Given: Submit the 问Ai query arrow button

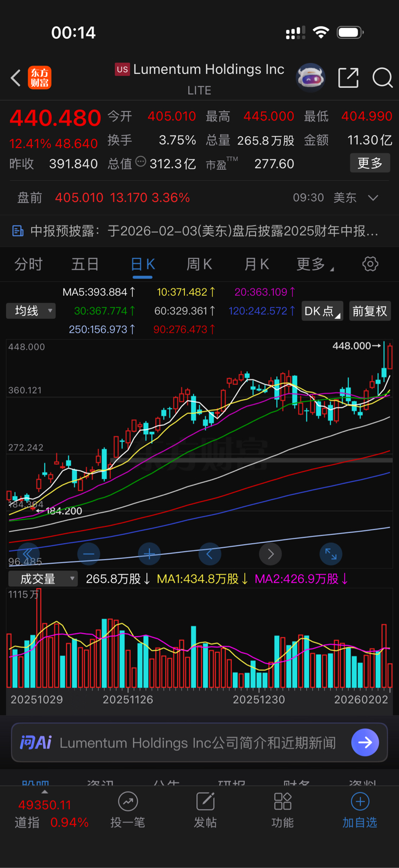Looking at the screenshot, I should coord(365,742).
